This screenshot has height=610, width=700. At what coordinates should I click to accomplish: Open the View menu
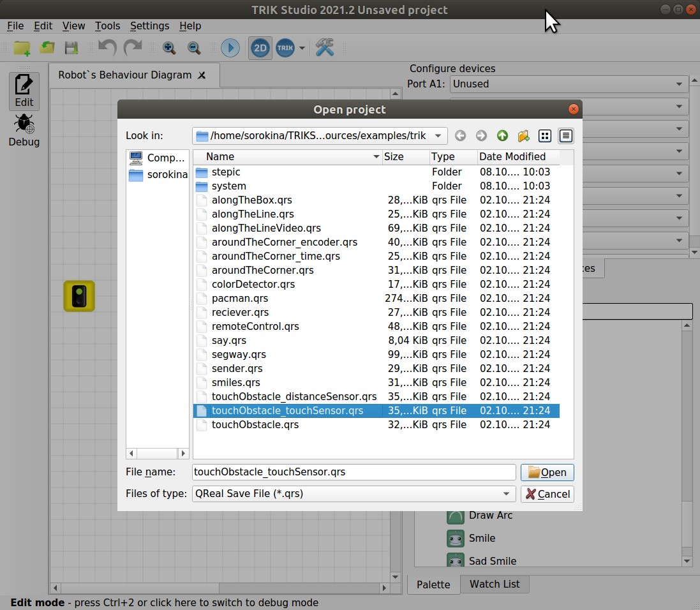[x=73, y=26]
